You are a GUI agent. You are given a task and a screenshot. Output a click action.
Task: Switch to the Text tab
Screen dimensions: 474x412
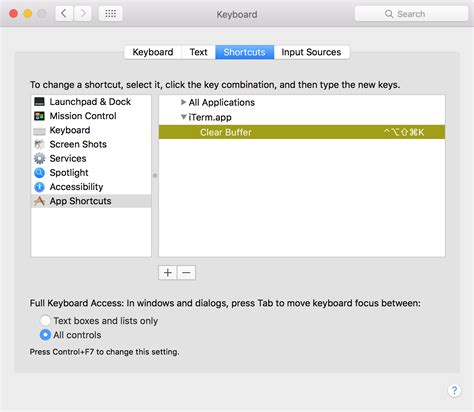[x=198, y=52]
